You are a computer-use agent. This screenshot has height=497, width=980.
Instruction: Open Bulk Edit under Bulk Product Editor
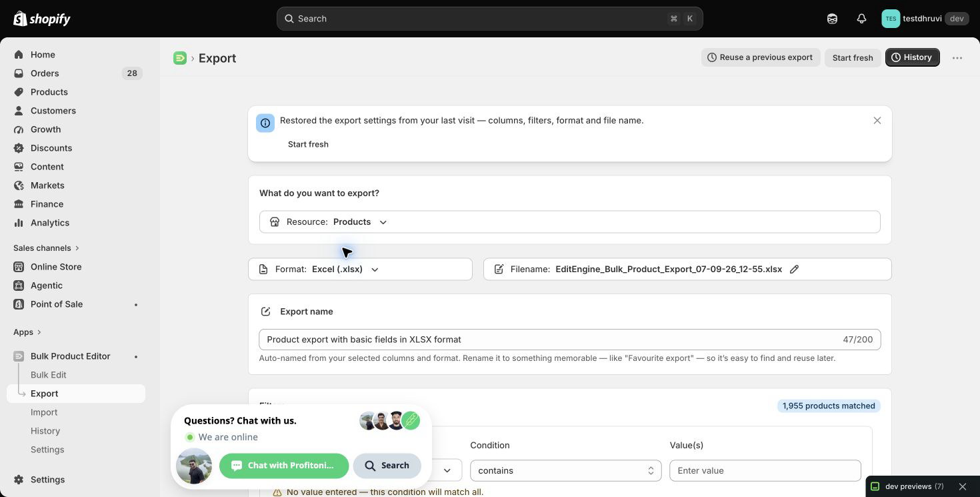pos(49,375)
